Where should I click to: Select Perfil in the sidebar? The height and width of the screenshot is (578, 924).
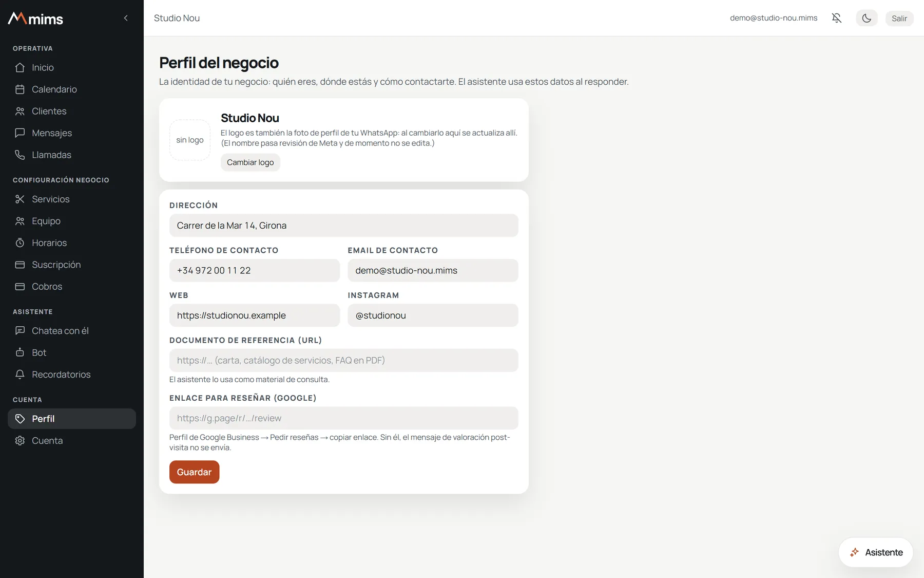click(72, 419)
